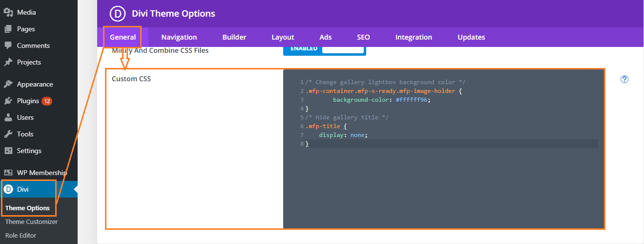Image resolution: width=644 pixels, height=244 pixels.
Task: Open Theme Customizer under Divi
Action: tap(31, 222)
